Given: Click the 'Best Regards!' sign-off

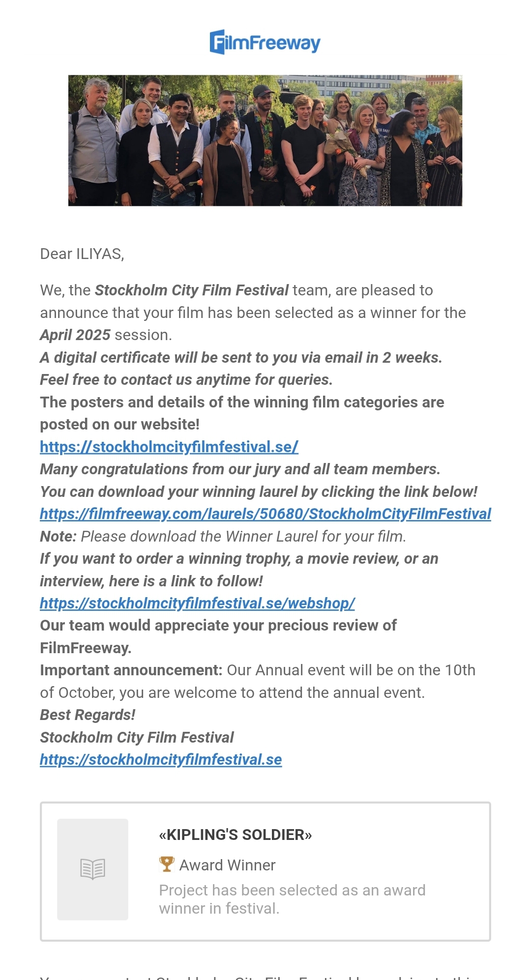Looking at the screenshot, I should point(88,715).
